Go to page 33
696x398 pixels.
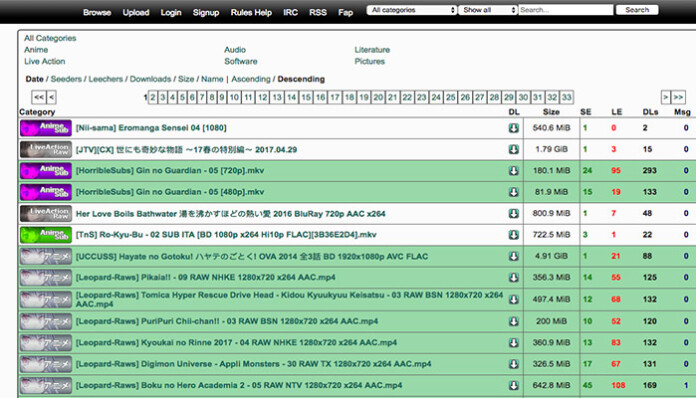click(566, 97)
